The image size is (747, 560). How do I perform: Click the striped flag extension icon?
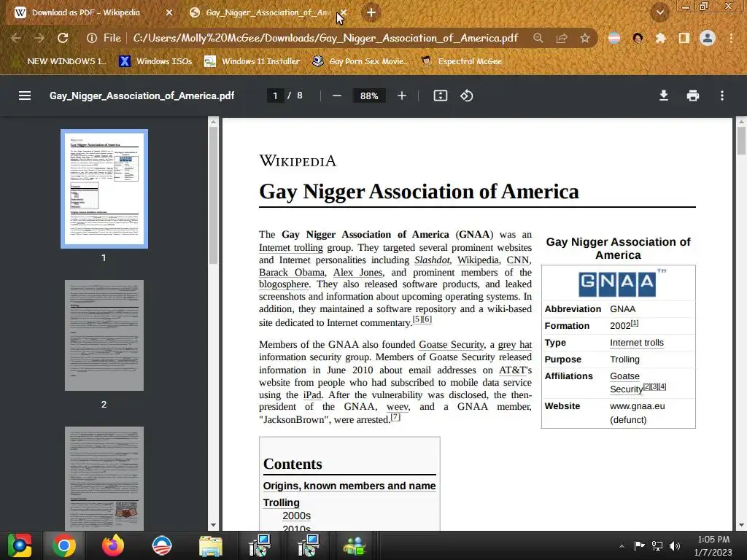[x=614, y=38]
